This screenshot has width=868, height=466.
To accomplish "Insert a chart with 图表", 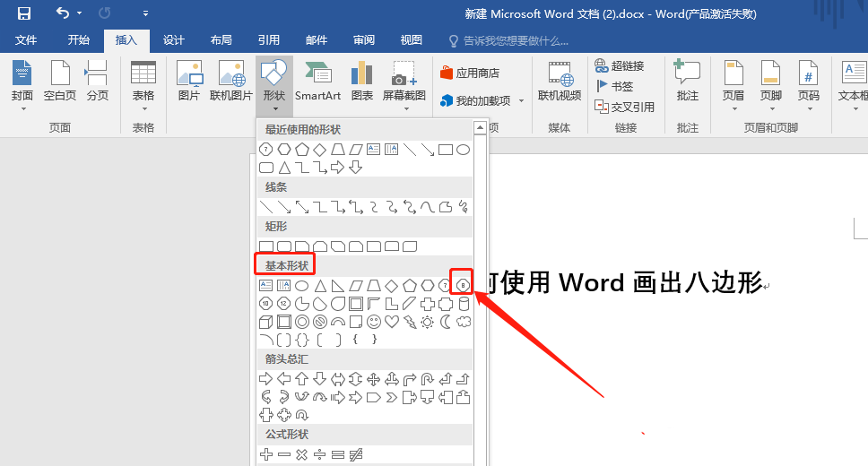I will pos(362,81).
